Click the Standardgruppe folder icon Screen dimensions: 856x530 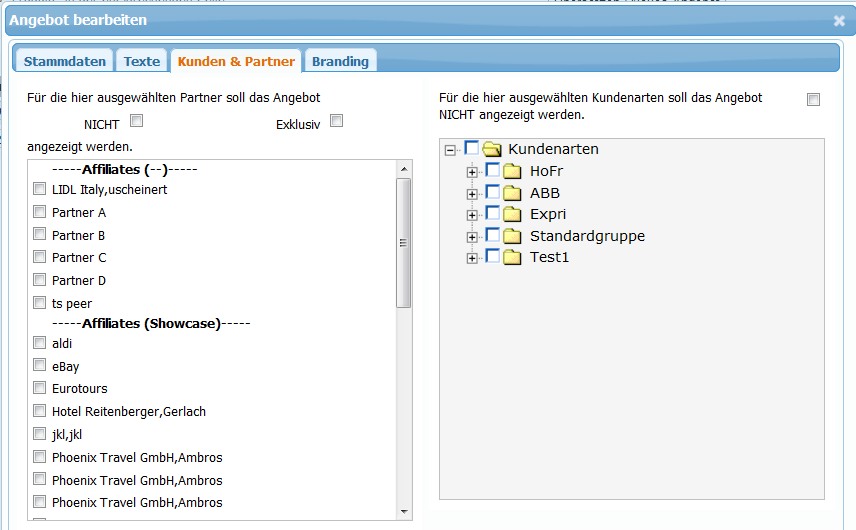[513, 237]
